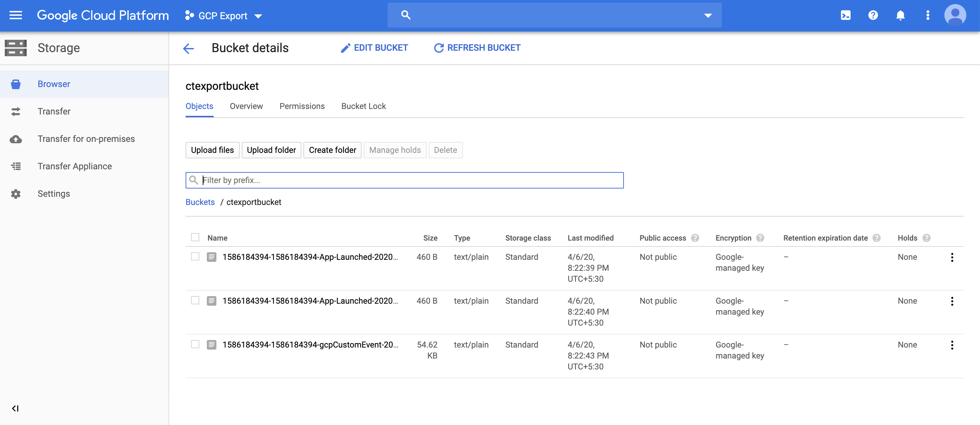Switch to the Overview tab

(x=246, y=106)
